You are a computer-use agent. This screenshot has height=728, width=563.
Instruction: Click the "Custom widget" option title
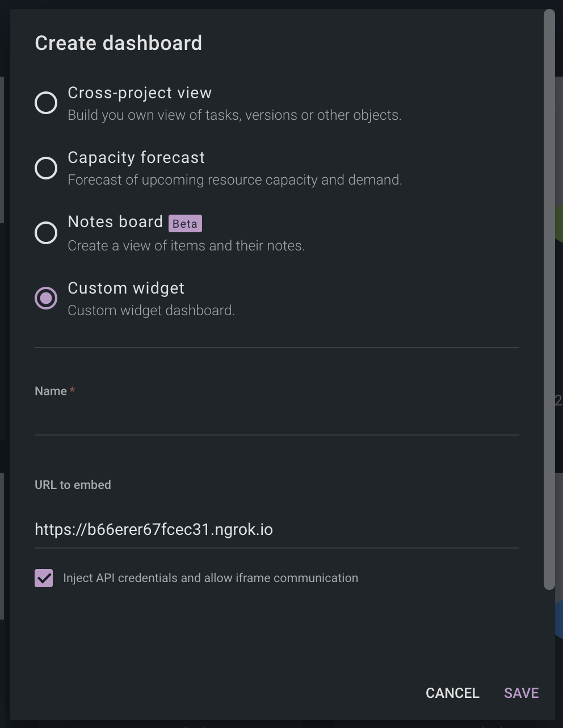(126, 288)
